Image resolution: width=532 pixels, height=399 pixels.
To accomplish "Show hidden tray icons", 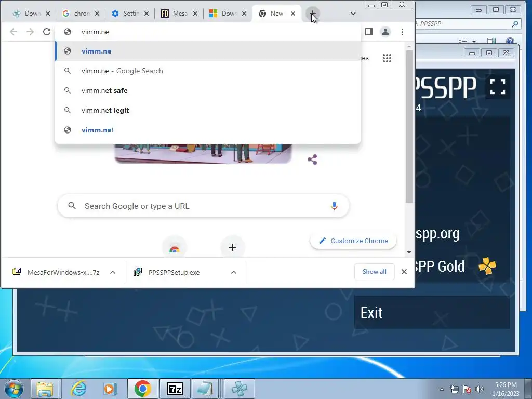I will coord(442,389).
